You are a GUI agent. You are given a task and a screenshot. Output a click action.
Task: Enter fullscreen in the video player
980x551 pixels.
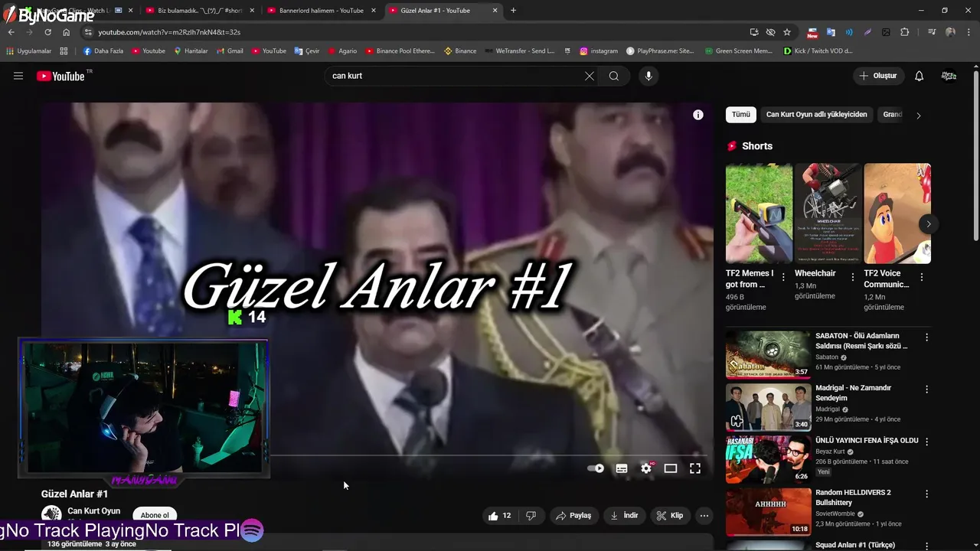(x=695, y=468)
